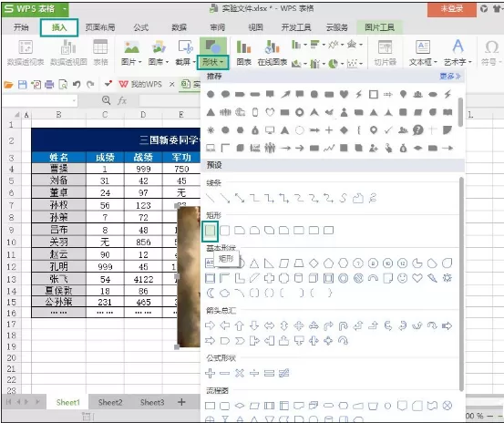Screen dimensions: 504x423
Task: Select the left arrow shape in 箭头总汇
Action: pyautogui.click(x=225, y=325)
